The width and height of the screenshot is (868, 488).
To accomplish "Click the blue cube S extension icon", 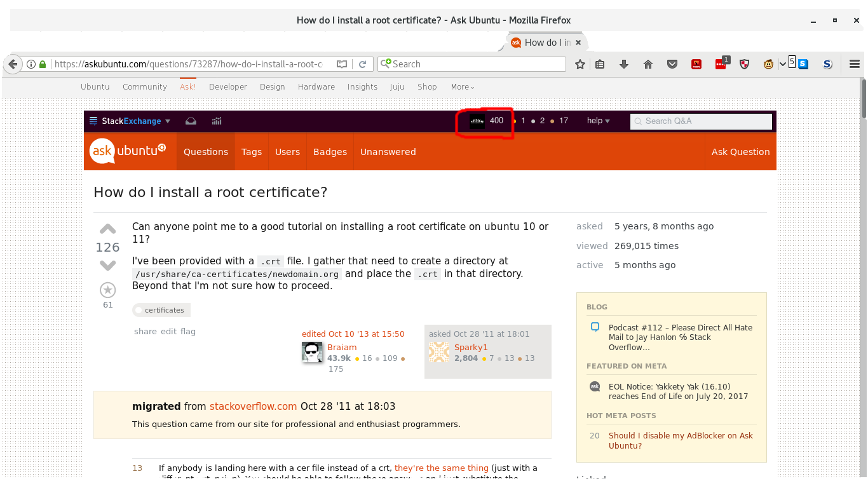I will click(x=803, y=64).
